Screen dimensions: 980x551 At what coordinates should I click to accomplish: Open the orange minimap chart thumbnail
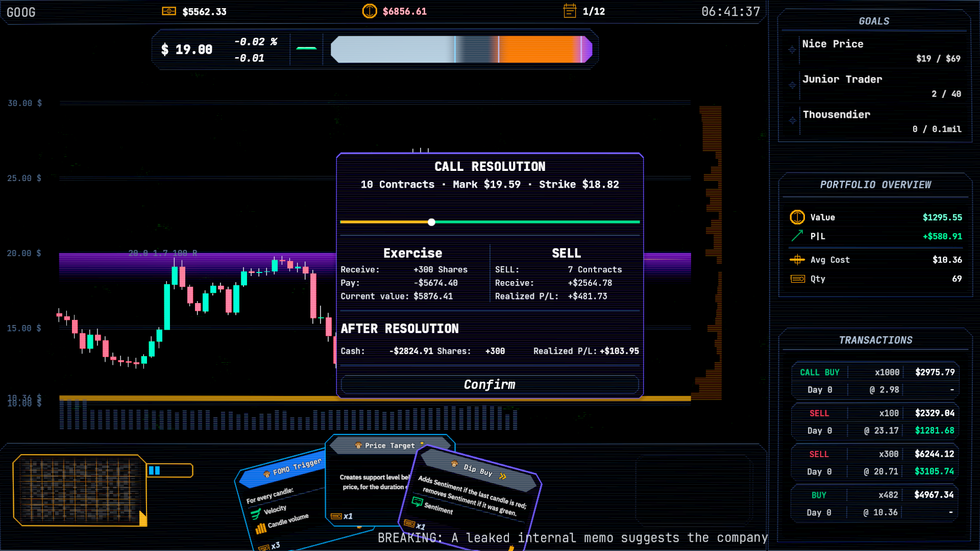(80, 490)
